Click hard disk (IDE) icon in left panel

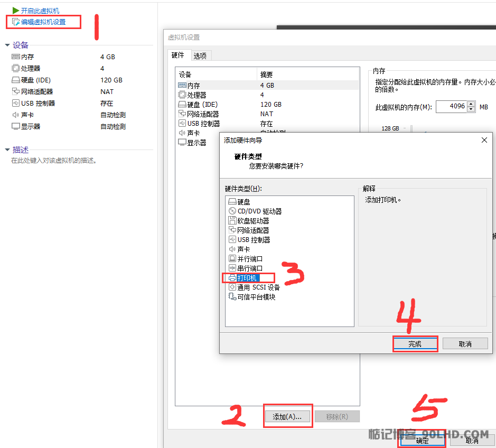(15, 80)
